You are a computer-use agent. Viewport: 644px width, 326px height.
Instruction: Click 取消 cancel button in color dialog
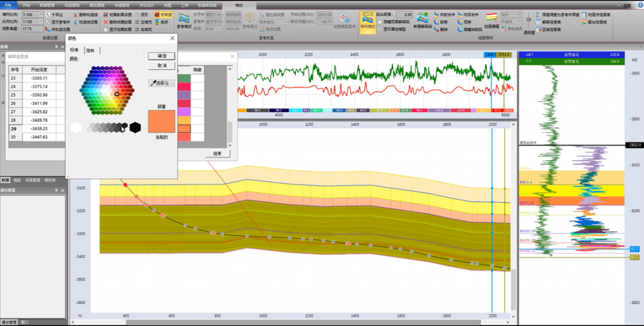tap(162, 65)
